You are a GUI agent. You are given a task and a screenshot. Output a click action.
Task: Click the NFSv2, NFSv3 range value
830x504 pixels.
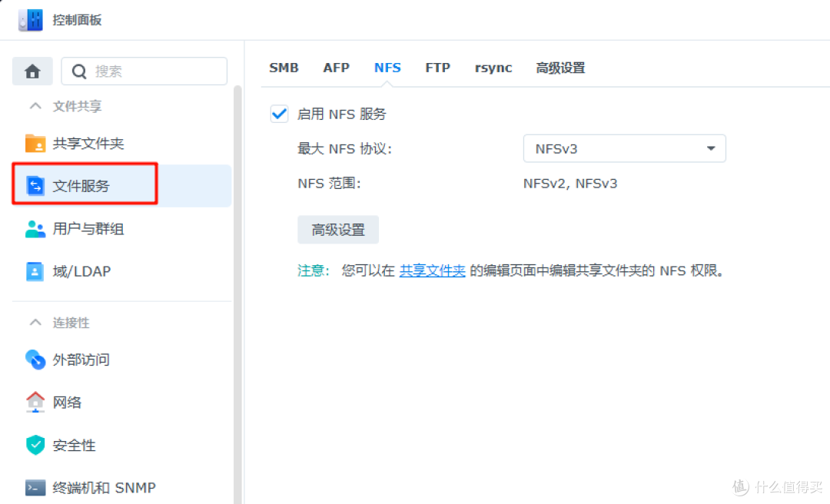coord(570,183)
